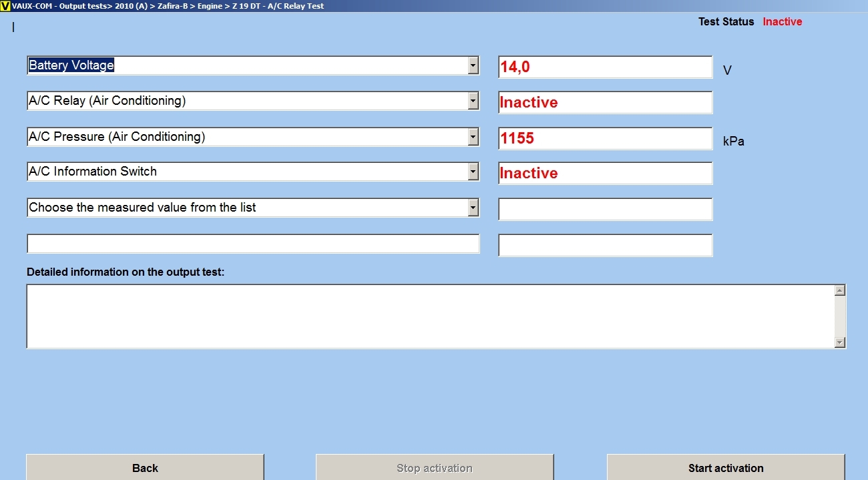Select the A/C Relay value field reading Inactive
This screenshot has height=480, width=868.
pos(605,102)
